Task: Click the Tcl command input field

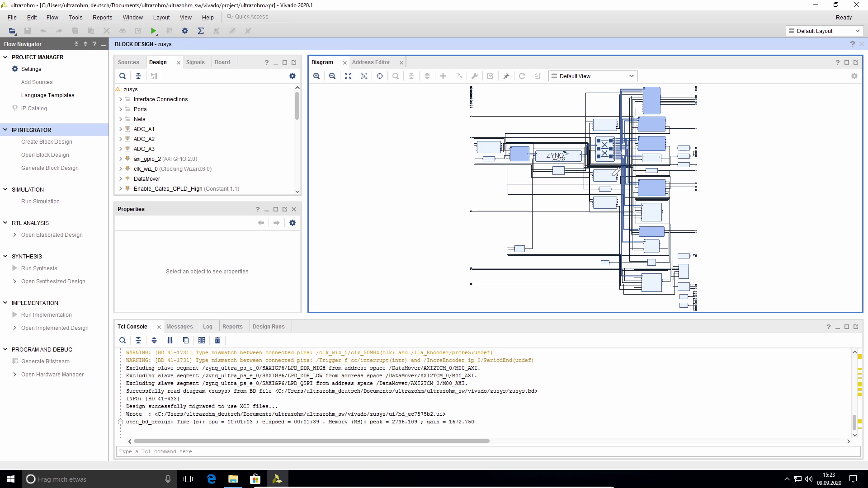Action: 488,451
